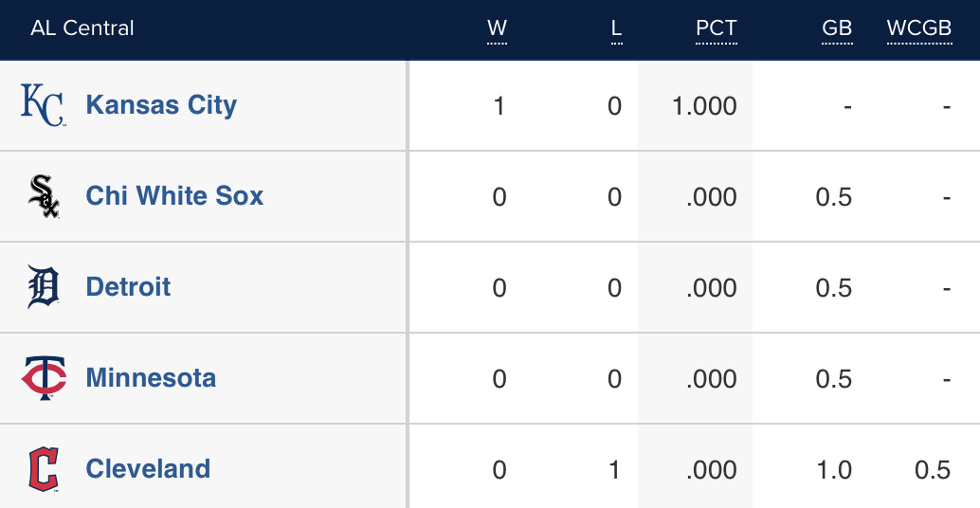Screen dimensions: 980x508
Task: Click Kansas City's 1.000 win percentage
Action: [704, 106]
